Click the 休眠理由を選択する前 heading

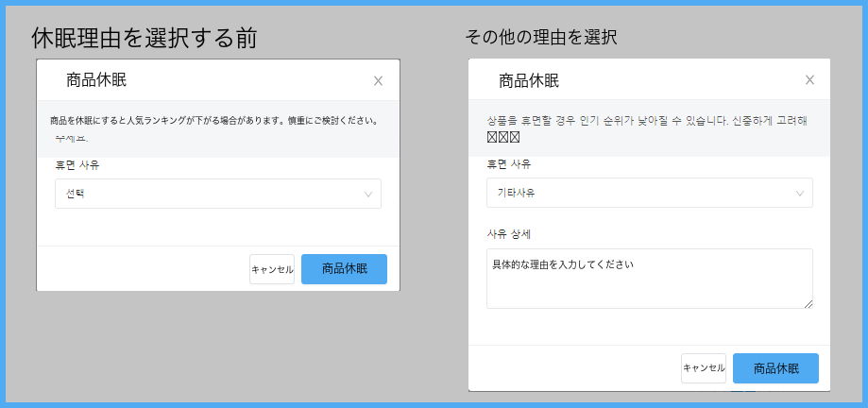point(144,38)
